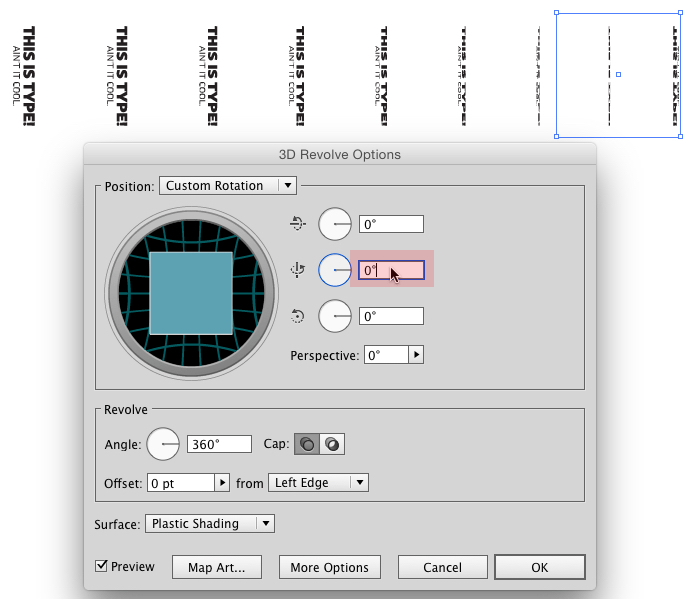This screenshot has width=683, height=599.
Task: Click the blue cube face in trackball
Action: pyautogui.click(x=191, y=293)
